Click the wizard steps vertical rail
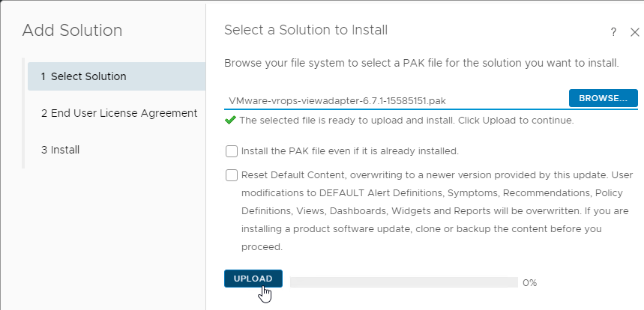Screen dimensions: 644x310 coord(23,113)
